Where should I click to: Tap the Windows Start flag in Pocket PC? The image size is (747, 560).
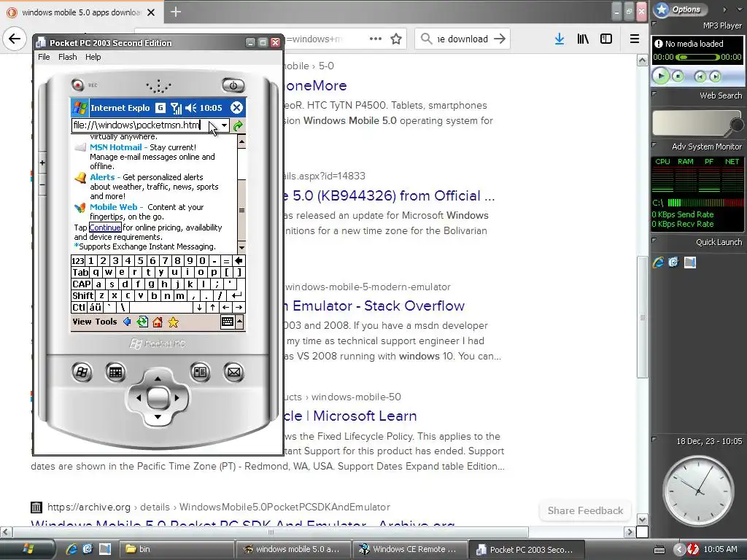point(80,108)
